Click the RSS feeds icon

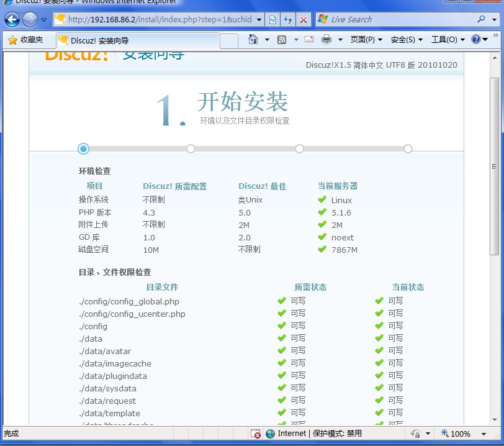282,40
